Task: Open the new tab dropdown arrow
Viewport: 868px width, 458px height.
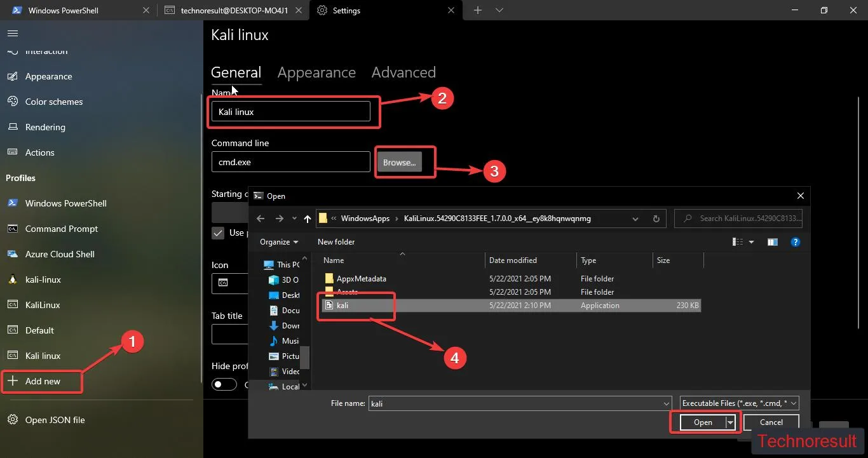Action: click(x=499, y=10)
